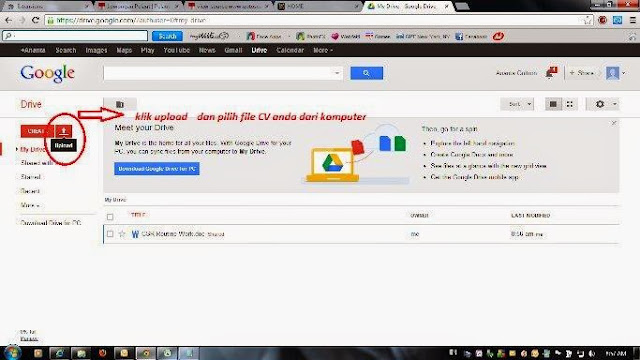The image size is (640, 360).
Task: Click the TITLE column header
Action: [x=138, y=215]
